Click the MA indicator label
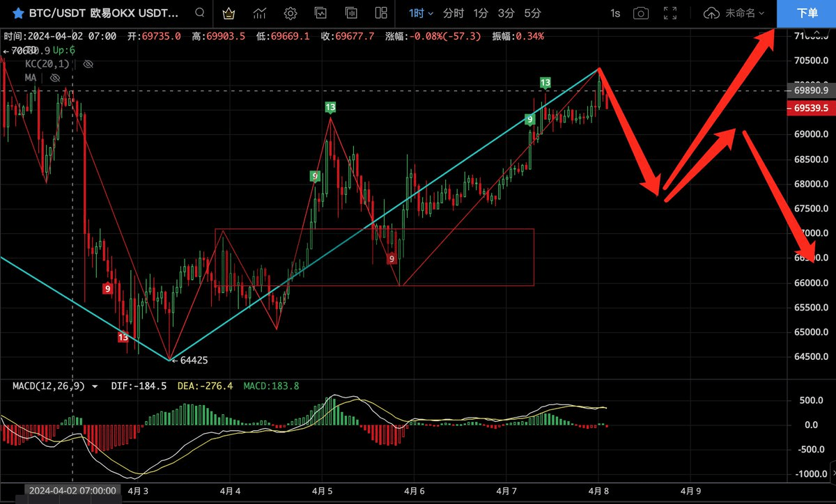The height and width of the screenshot is (504, 836). 30,78
